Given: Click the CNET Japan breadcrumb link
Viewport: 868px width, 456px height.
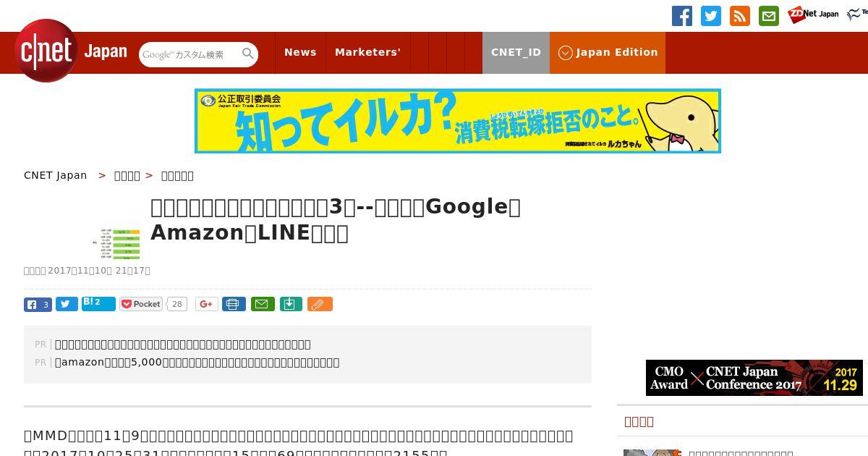Looking at the screenshot, I should (56, 175).
